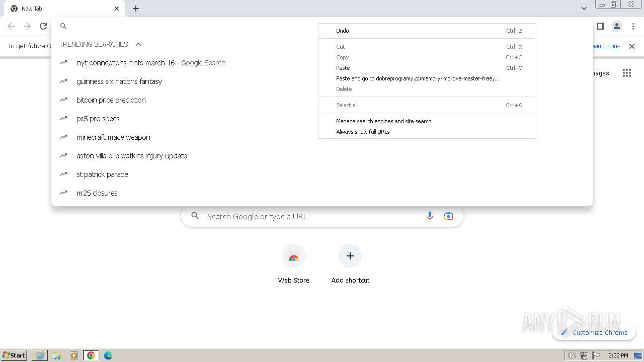
Task: Click the Images link near the apps grid
Action: coord(601,73)
